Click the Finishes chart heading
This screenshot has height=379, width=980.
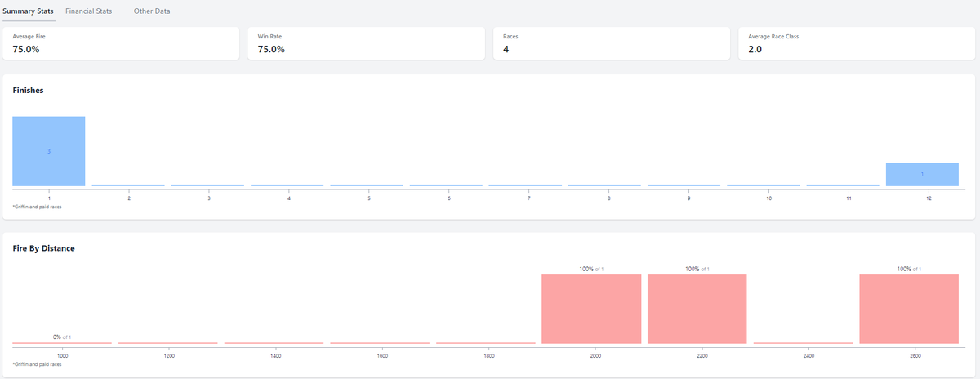click(28, 91)
